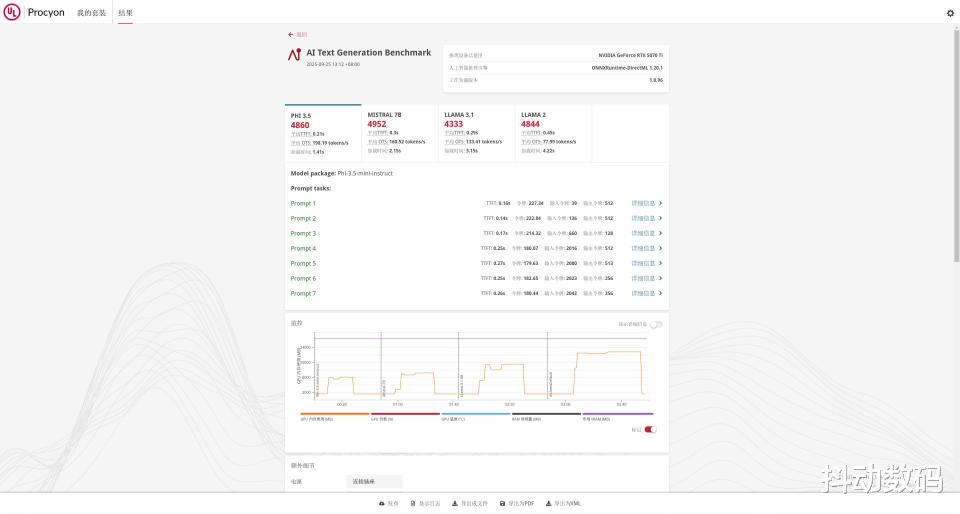Click the AI Text Generation Benchmark title

point(369,53)
